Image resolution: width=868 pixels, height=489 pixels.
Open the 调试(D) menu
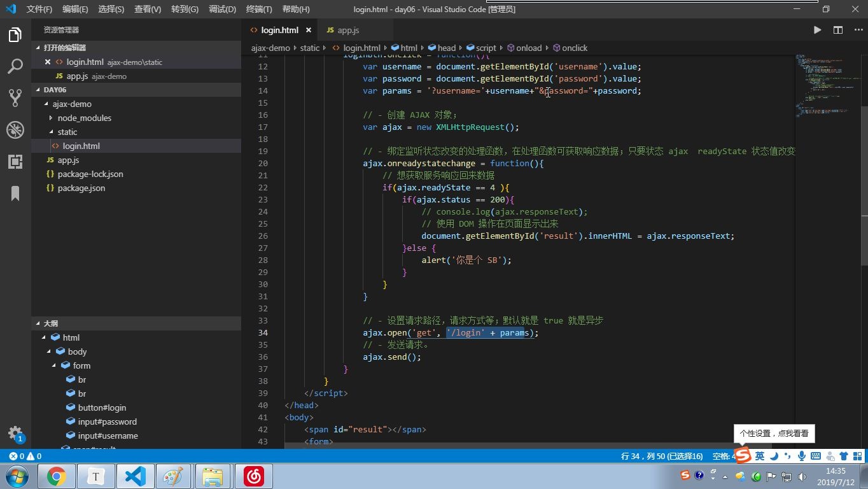pos(222,9)
